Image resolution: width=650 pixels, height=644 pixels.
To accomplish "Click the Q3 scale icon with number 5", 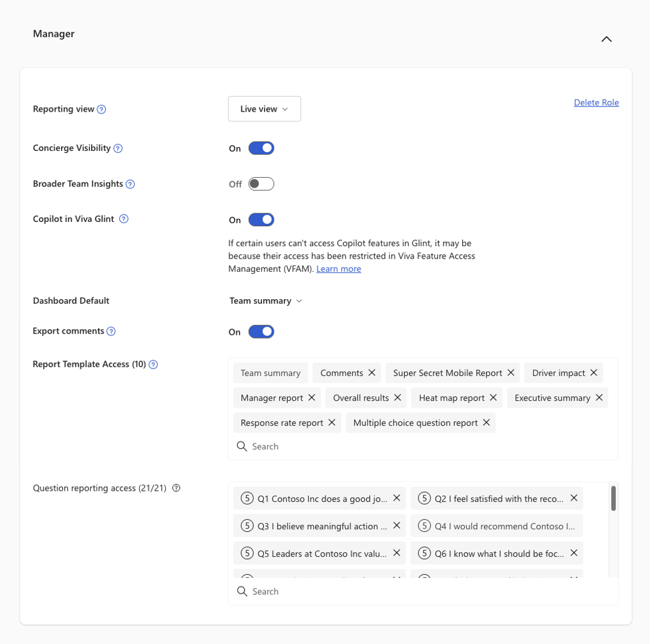I will click(247, 526).
